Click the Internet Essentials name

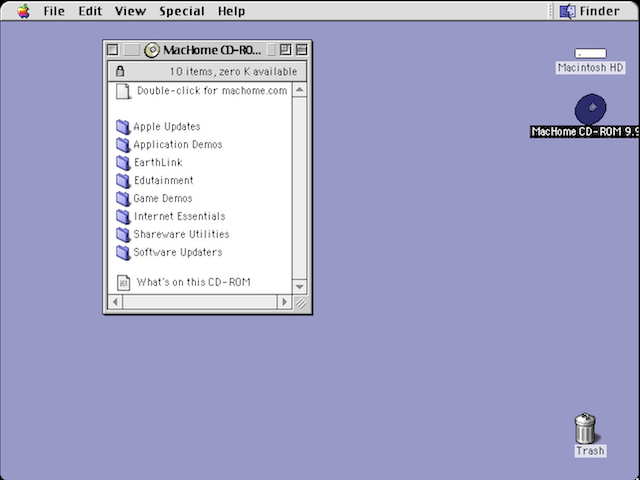(x=179, y=216)
